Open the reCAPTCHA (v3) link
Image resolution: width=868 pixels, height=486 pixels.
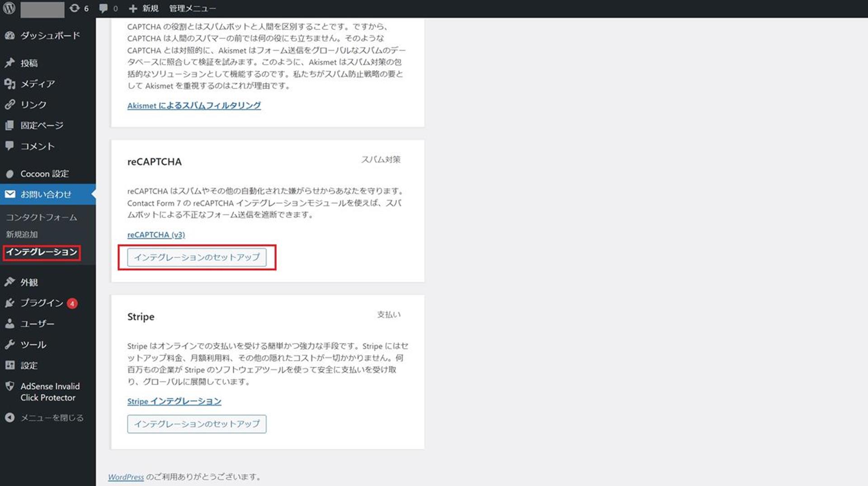tap(156, 234)
